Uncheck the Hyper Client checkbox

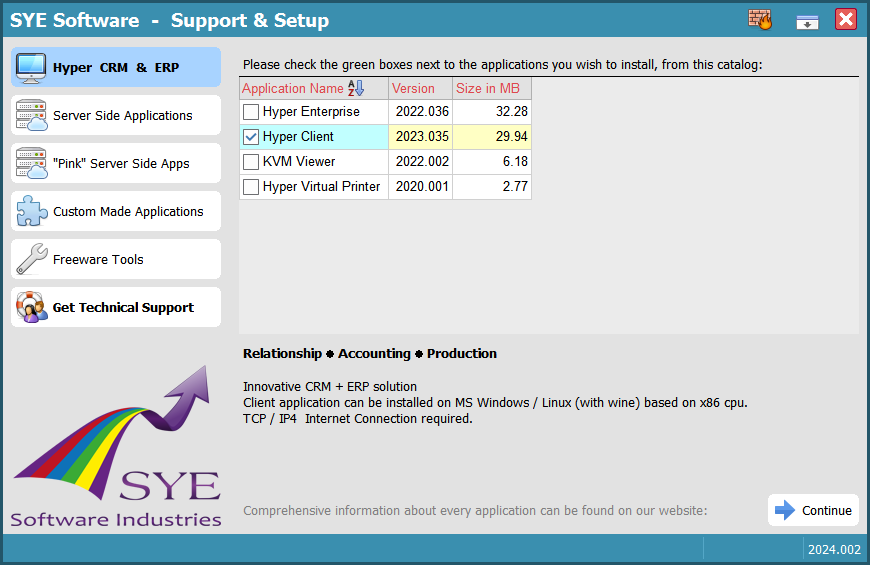click(x=251, y=137)
